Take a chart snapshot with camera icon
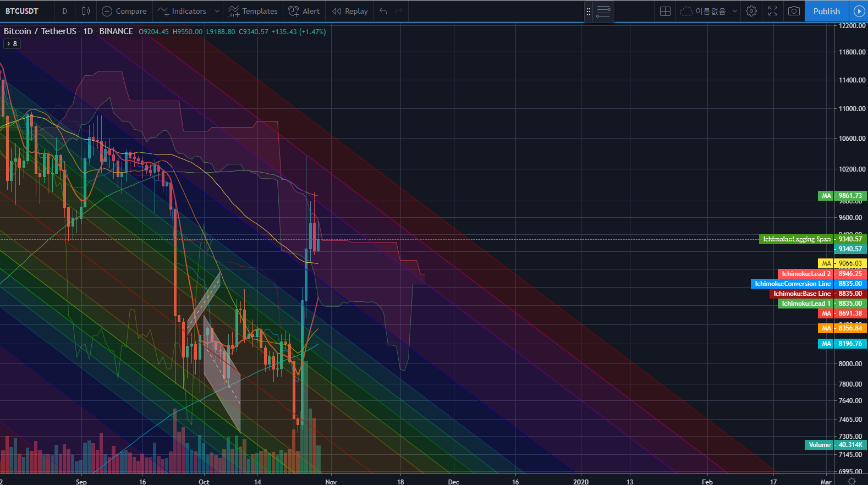Viewport: 868px width, 485px height. [x=794, y=11]
